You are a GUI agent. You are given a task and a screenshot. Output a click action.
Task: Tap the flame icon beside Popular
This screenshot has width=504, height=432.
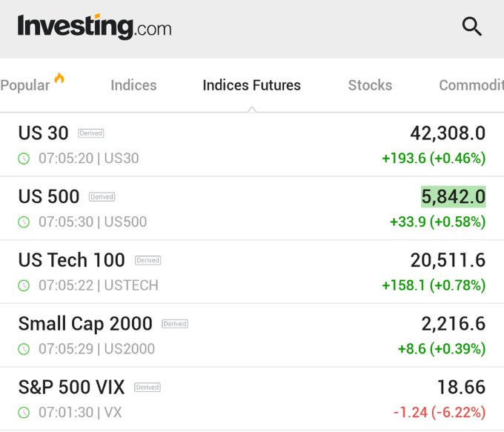point(59,78)
